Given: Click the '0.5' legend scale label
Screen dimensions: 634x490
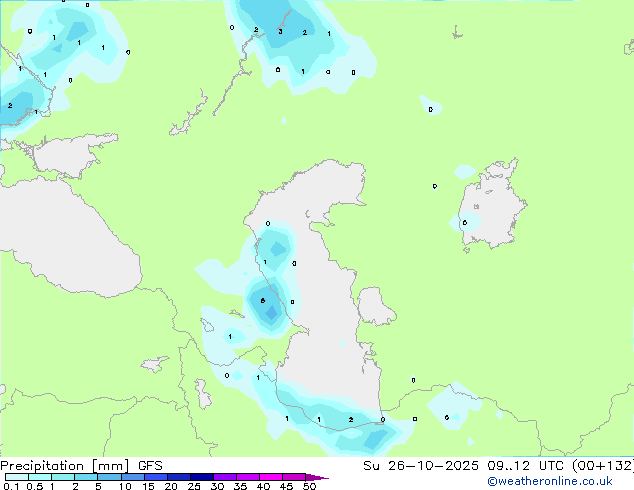Looking at the screenshot, I should (x=35, y=486).
